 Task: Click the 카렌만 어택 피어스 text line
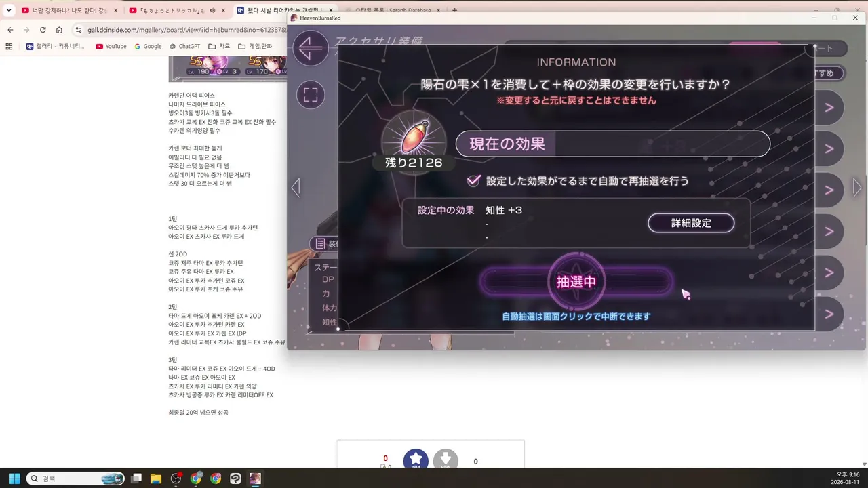191,96
